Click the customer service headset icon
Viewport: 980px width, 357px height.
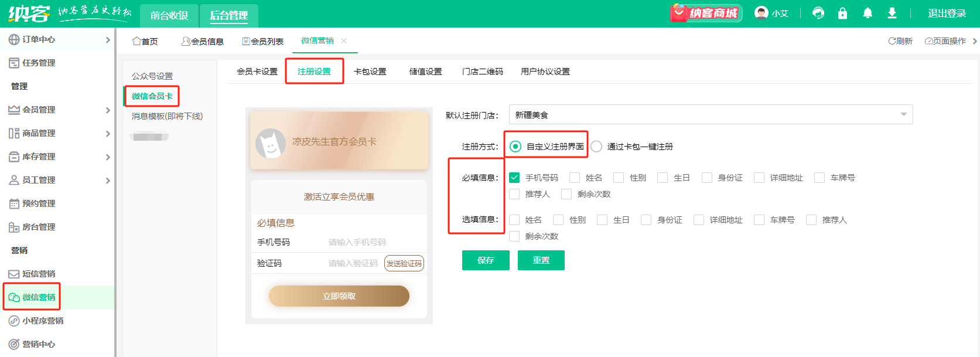point(818,13)
